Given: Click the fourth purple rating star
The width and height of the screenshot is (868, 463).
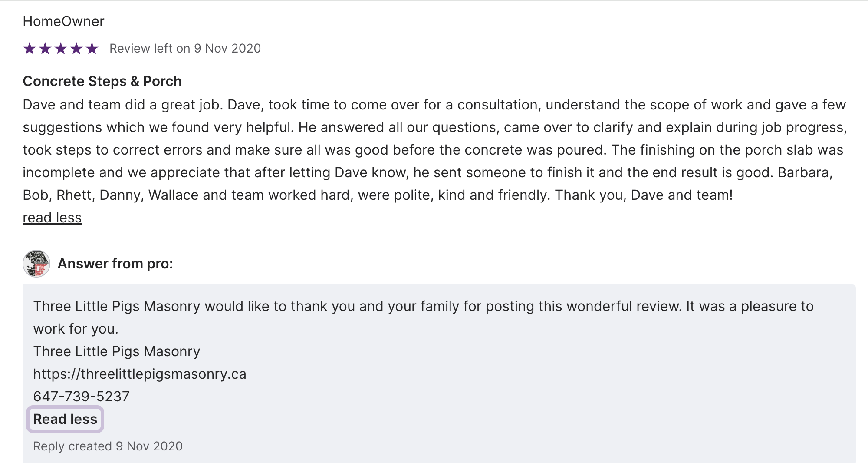Looking at the screenshot, I should (x=76, y=48).
